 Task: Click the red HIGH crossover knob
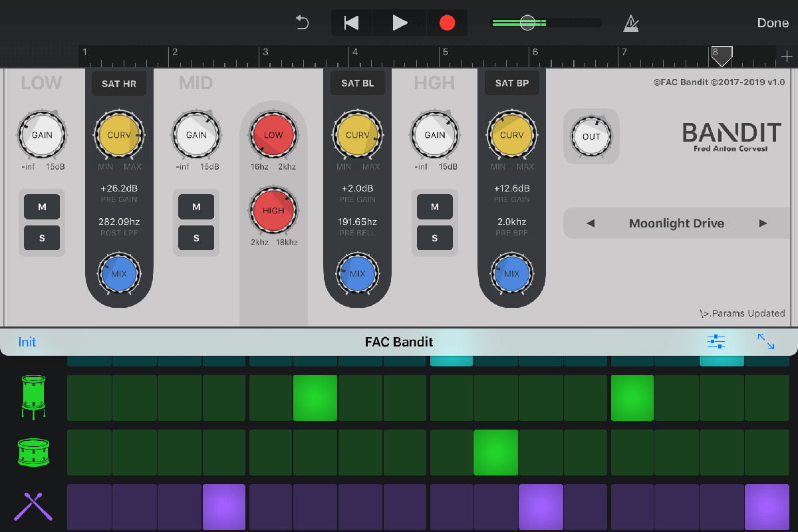tap(273, 211)
